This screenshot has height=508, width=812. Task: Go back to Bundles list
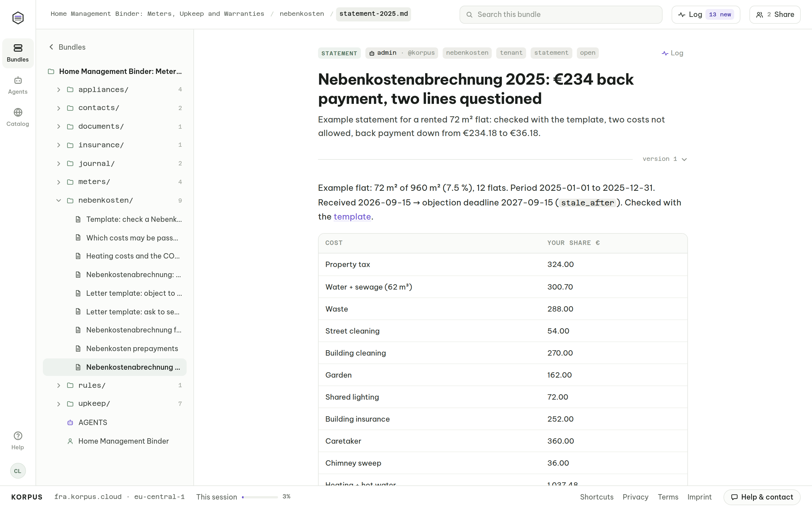67,47
